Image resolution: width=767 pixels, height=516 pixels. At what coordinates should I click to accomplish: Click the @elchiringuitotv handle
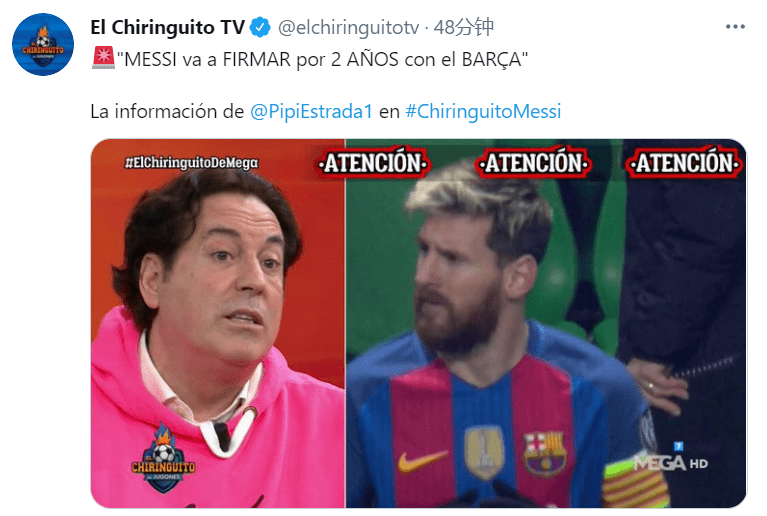pos(348,27)
